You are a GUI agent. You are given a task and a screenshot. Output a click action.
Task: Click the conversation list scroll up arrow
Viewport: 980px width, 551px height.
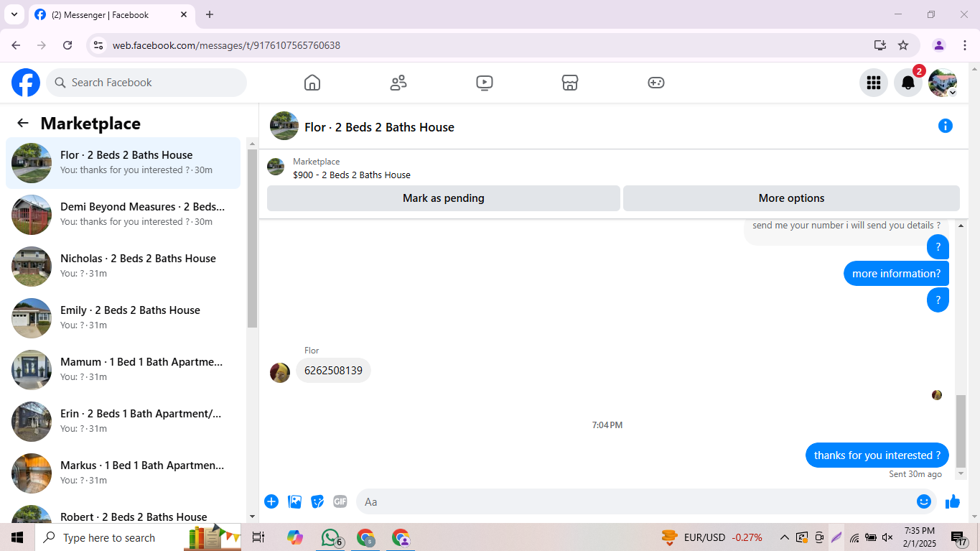tap(252, 143)
